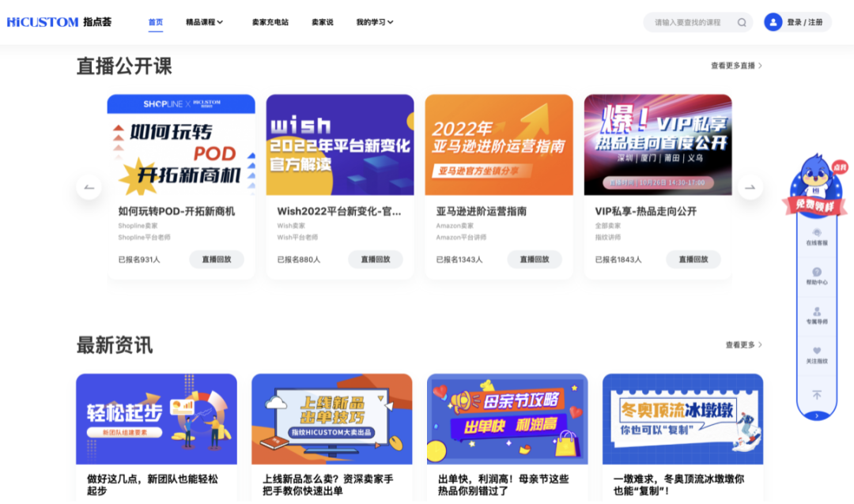
Task: Open the 上线新品出单技巧 news thumbnail
Action: pyautogui.click(x=331, y=419)
